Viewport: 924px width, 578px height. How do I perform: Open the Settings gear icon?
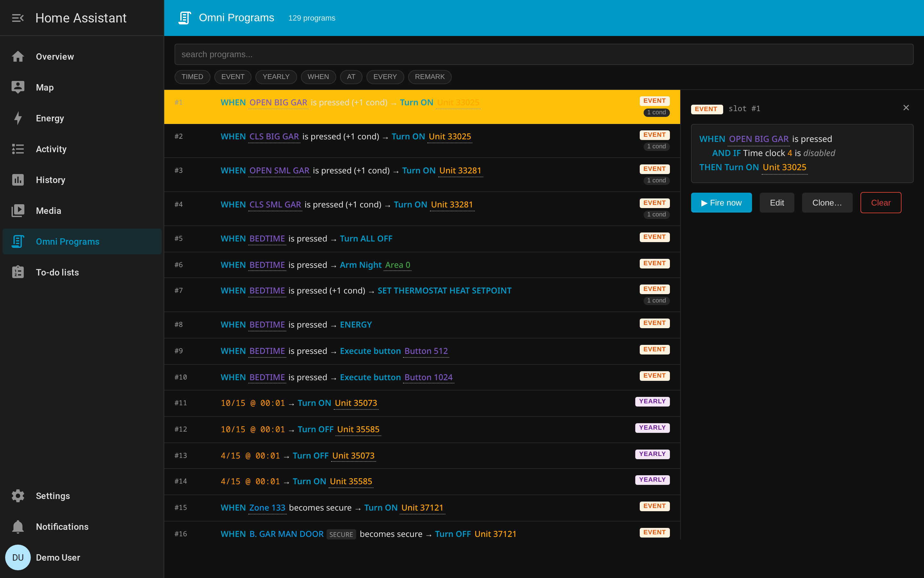click(18, 496)
